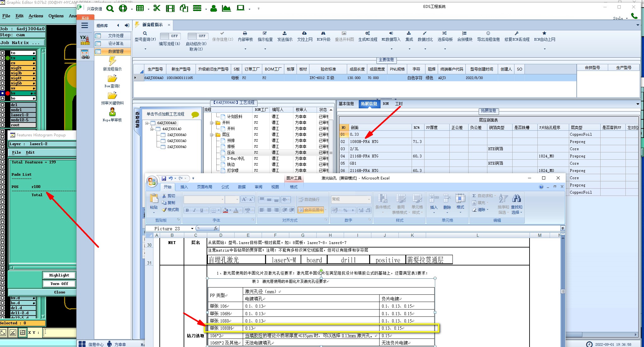This screenshot has height=347, width=644.
Task: Collapse the 层压 process folder
Action: pos(212,135)
